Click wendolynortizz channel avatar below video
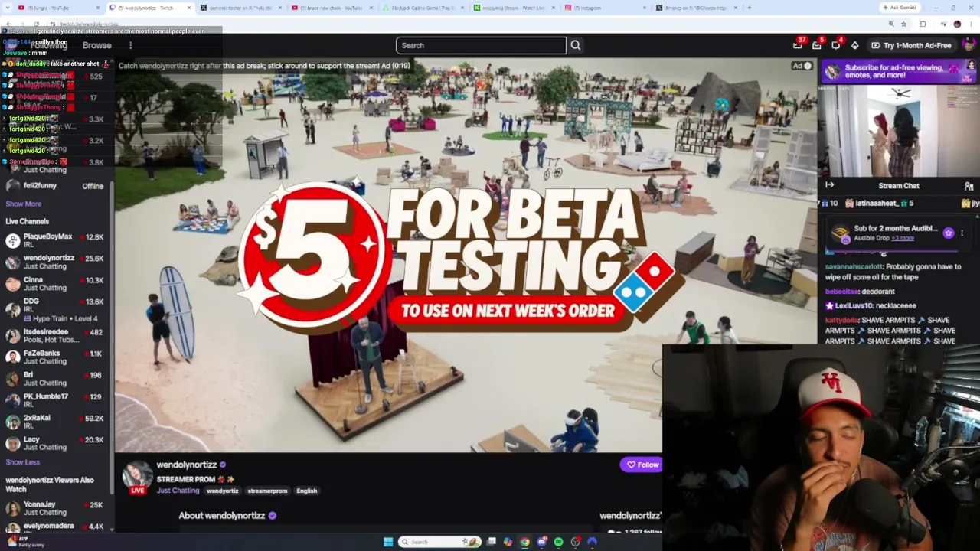Image resolution: width=980 pixels, height=551 pixels. click(x=138, y=476)
